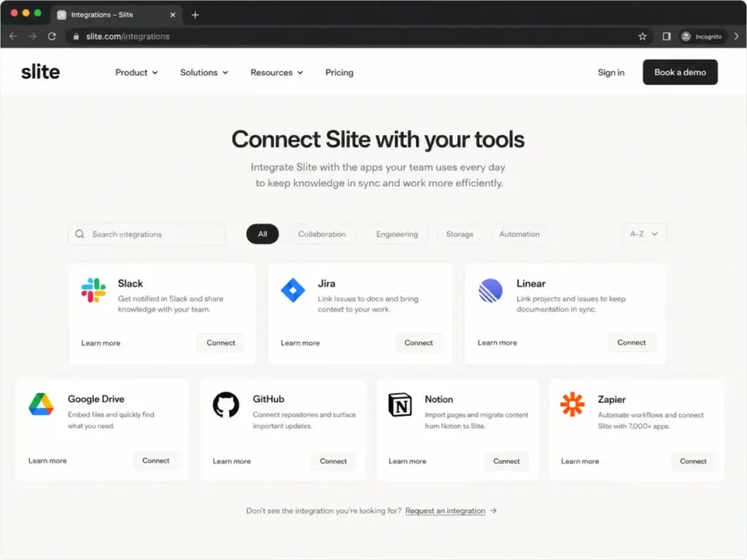Image resolution: width=747 pixels, height=560 pixels.
Task: Connect the Slack integration
Action: click(x=220, y=343)
